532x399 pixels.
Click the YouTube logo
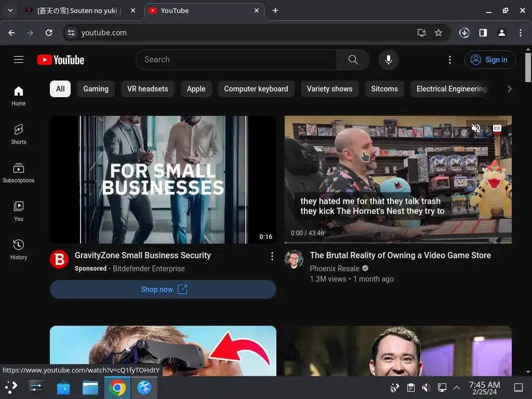(x=61, y=60)
